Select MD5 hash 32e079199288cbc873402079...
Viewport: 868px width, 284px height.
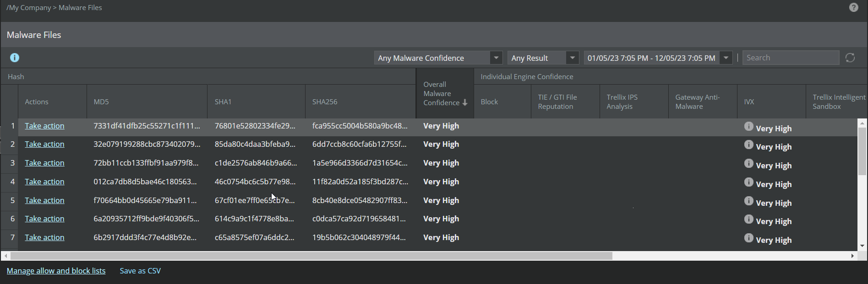tap(147, 144)
